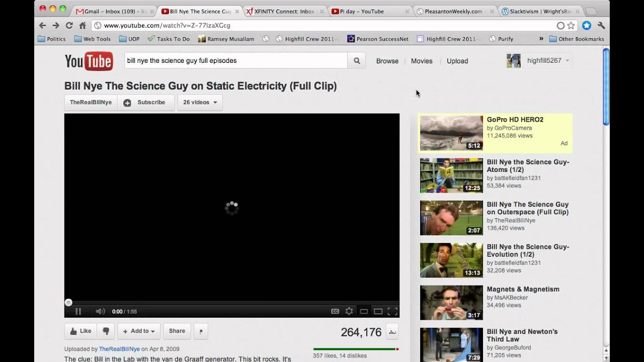Go to the Upload page
The height and width of the screenshot is (362, 644).
pyautogui.click(x=457, y=61)
